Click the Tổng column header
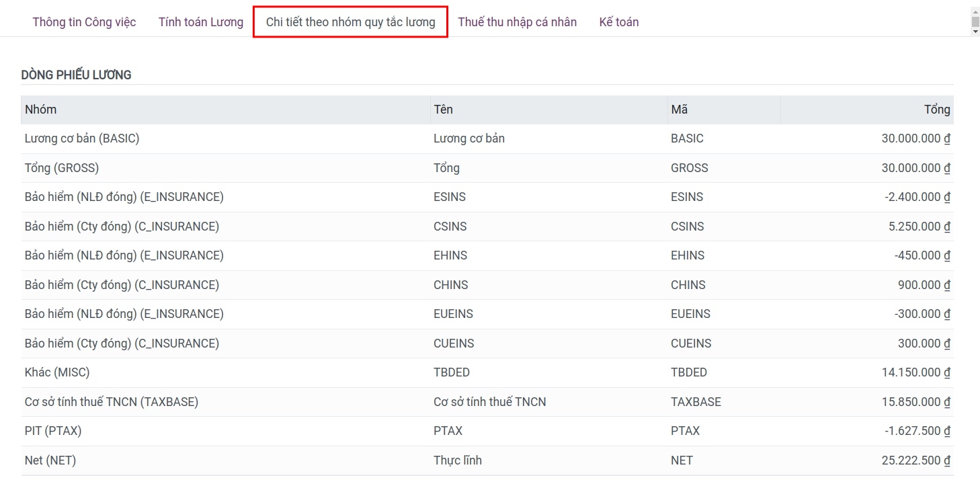Image resolution: width=980 pixels, height=482 pixels. [936, 110]
